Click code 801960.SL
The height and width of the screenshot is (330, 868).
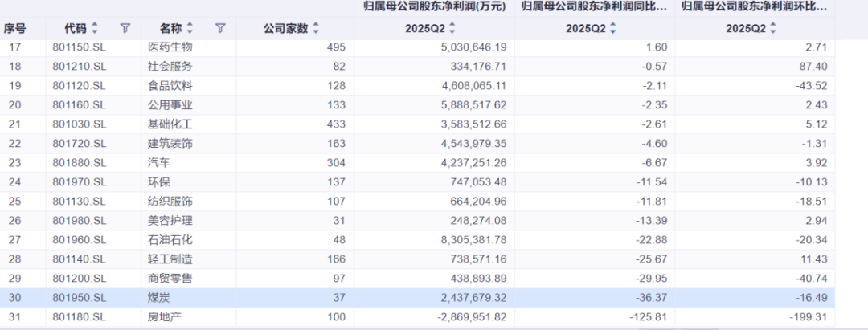click(79, 240)
